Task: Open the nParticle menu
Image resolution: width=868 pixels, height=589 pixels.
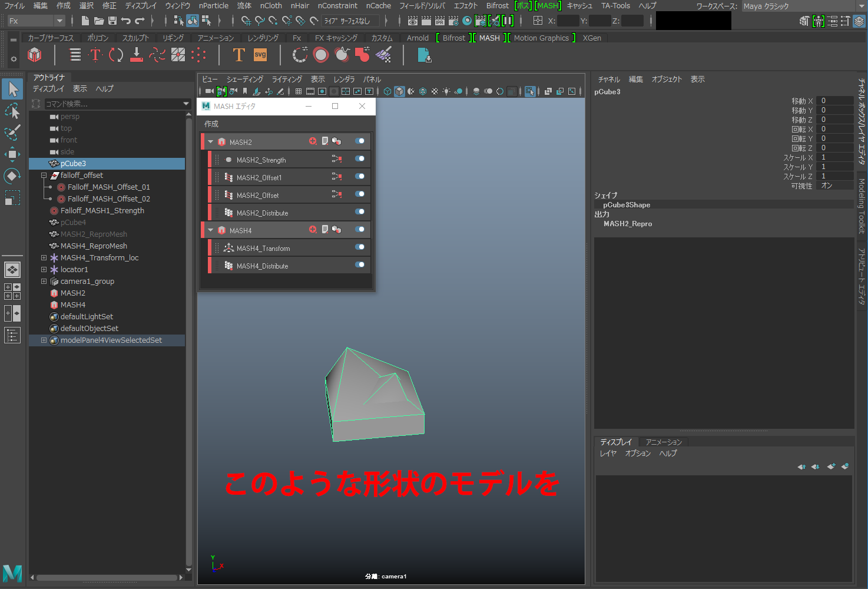Action: [x=213, y=6]
